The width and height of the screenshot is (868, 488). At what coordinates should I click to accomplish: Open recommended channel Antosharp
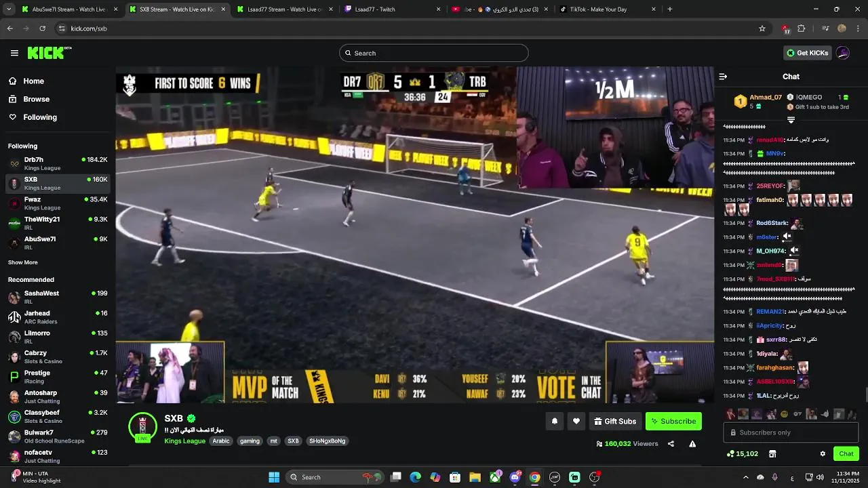[58, 396]
